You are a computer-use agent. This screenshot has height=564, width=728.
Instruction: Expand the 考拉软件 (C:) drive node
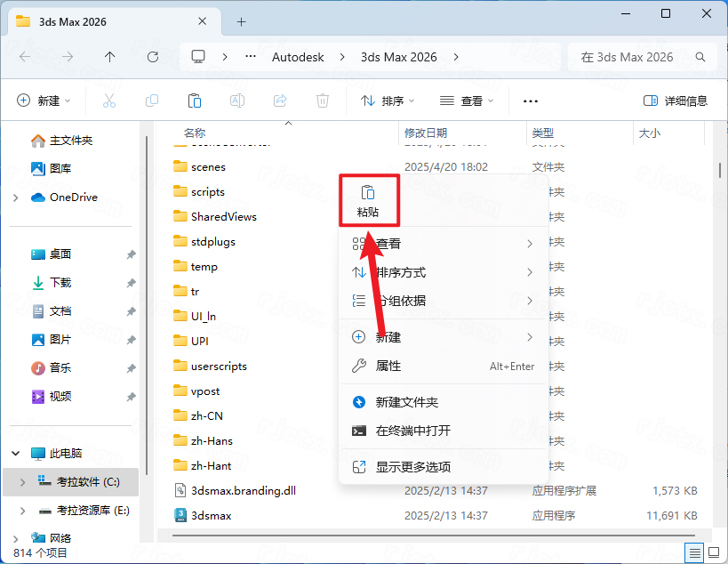[22, 482]
